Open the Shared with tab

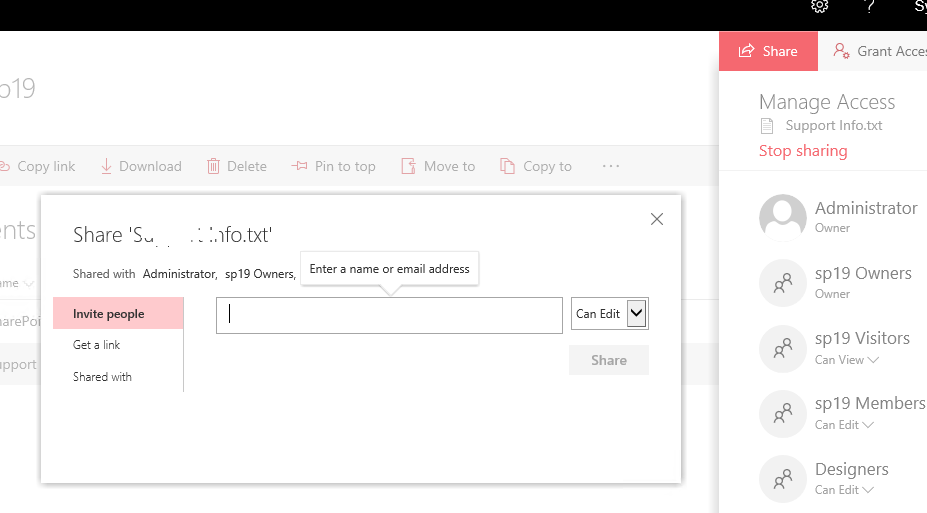(102, 377)
